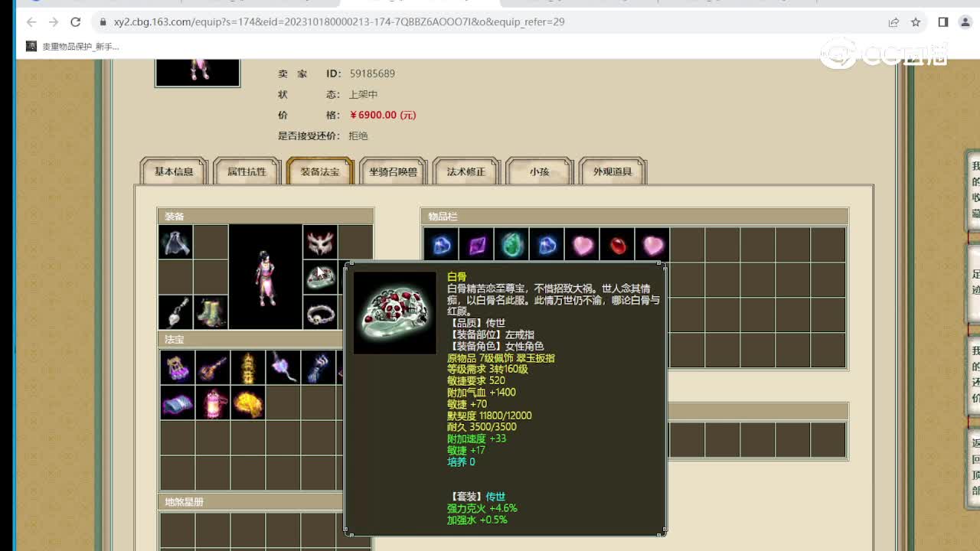Open the 坐骑召唤兽 tab
980x551 pixels.
pos(393,171)
